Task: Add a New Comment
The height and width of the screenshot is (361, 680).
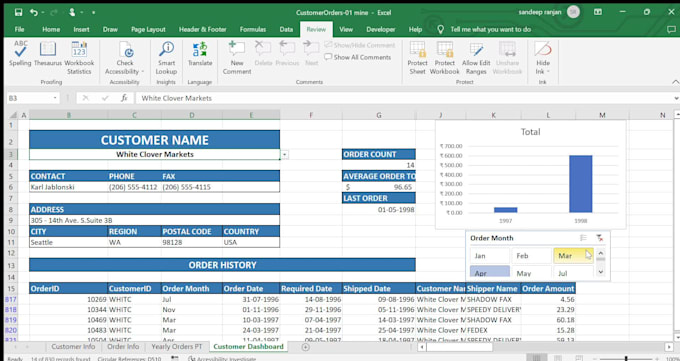Action: tap(237, 58)
